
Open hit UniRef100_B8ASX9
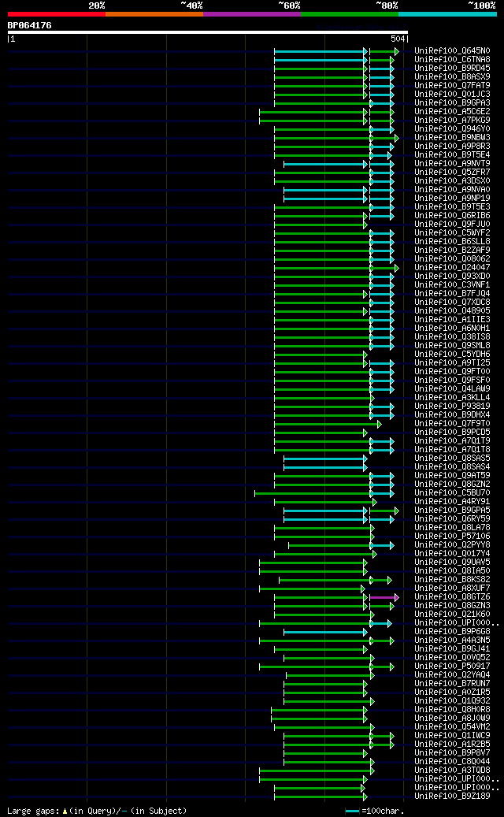(452, 77)
